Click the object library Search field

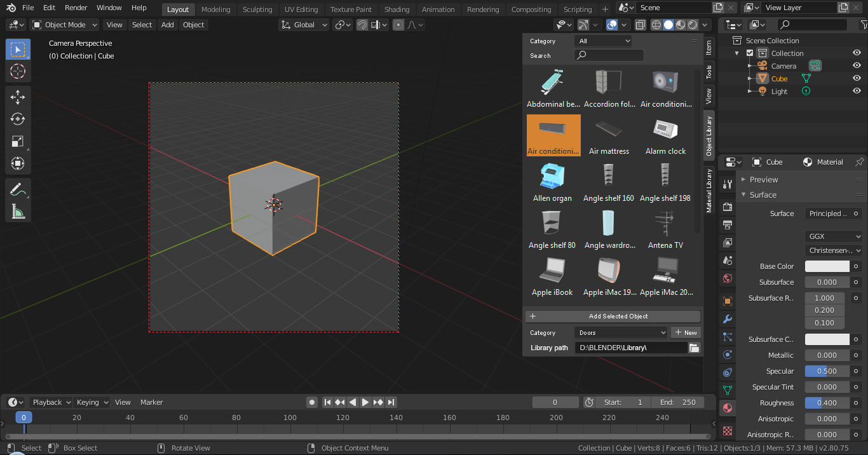click(609, 55)
